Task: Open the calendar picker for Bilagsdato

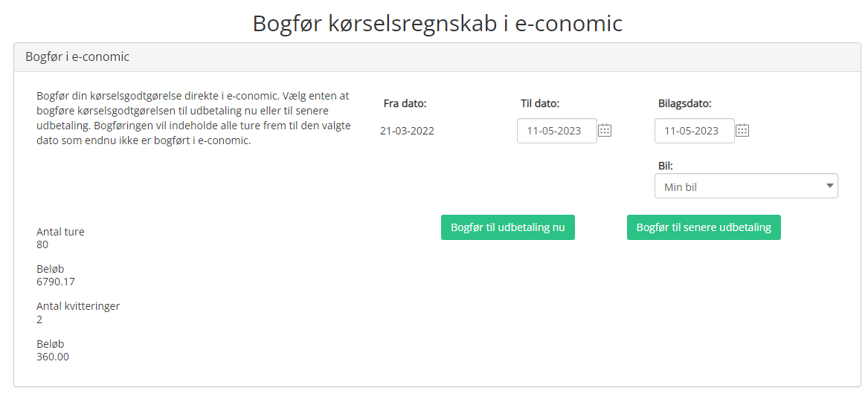Action: (x=742, y=131)
